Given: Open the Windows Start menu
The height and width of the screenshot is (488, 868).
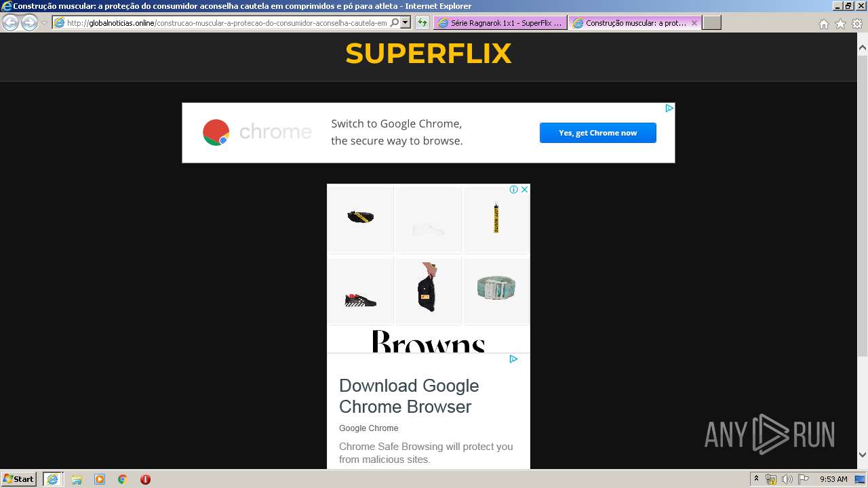Looking at the screenshot, I should [18, 479].
